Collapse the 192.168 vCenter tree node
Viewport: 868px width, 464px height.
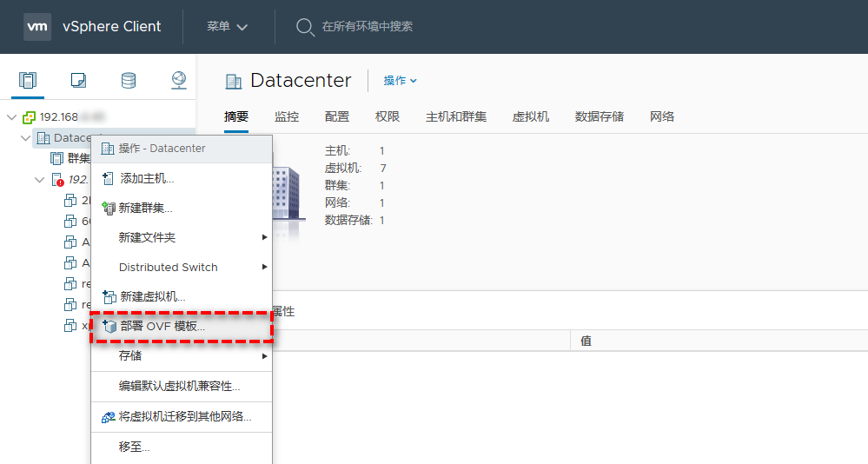[x=11, y=117]
